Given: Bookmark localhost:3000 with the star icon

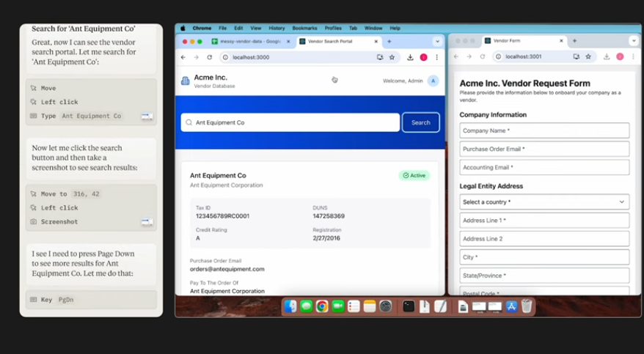Looking at the screenshot, I should coord(392,57).
